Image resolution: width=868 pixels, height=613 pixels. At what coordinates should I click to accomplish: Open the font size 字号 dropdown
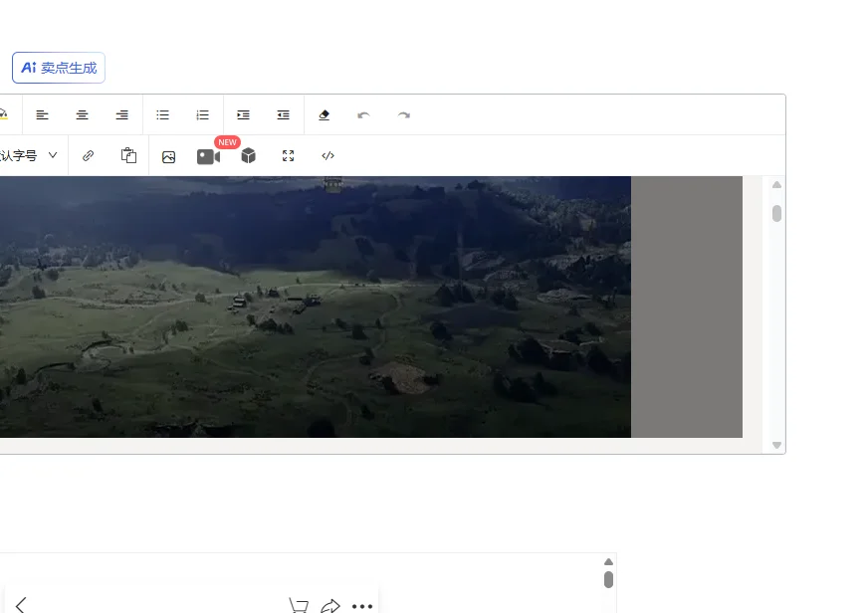[x=29, y=155]
